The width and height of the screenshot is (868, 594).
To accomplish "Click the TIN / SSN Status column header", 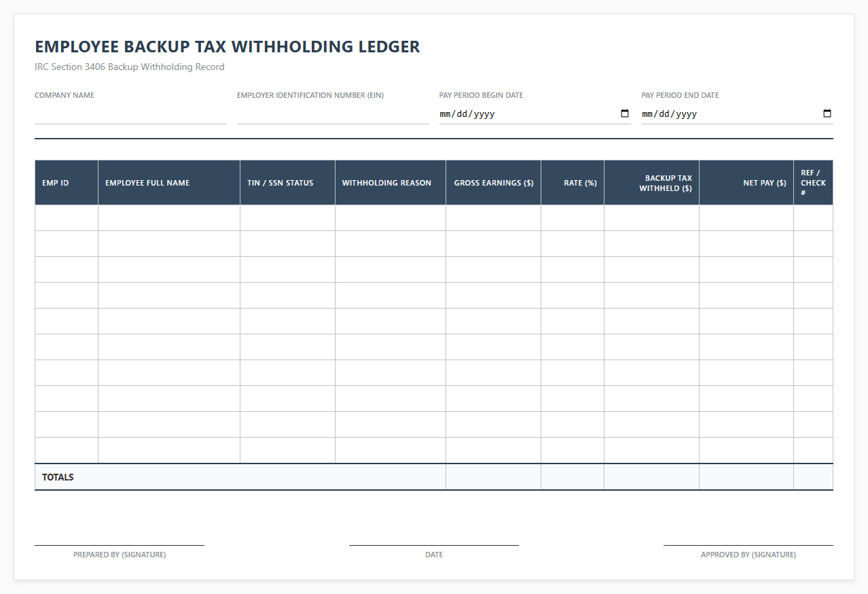I will pyautogui.click(x=288, y=183).
